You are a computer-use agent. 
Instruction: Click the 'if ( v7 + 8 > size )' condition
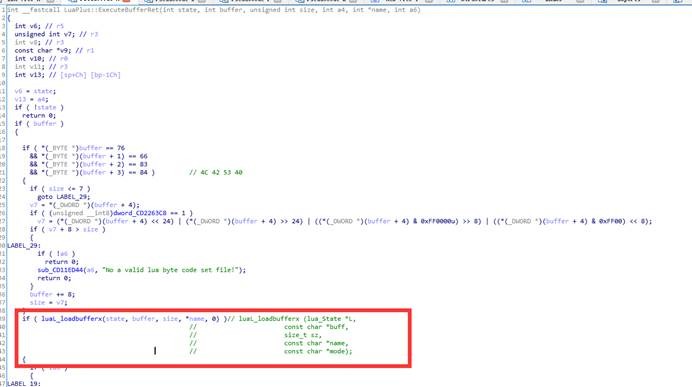click(x=68, y=229)
